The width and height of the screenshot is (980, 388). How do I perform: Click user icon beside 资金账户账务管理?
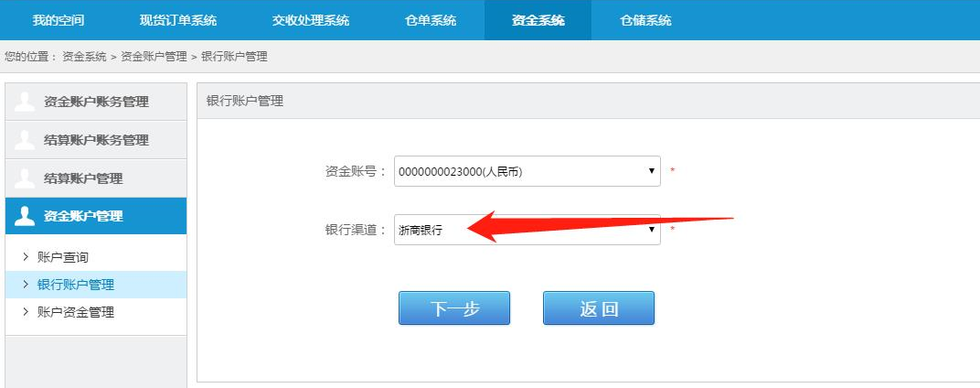(x=25, y=102)
